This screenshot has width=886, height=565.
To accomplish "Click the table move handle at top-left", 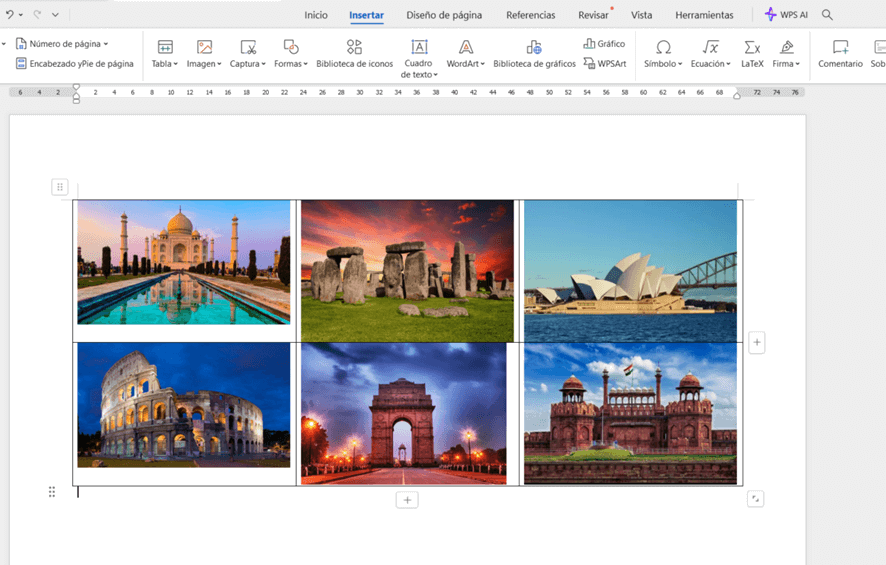I will [60, 187].
